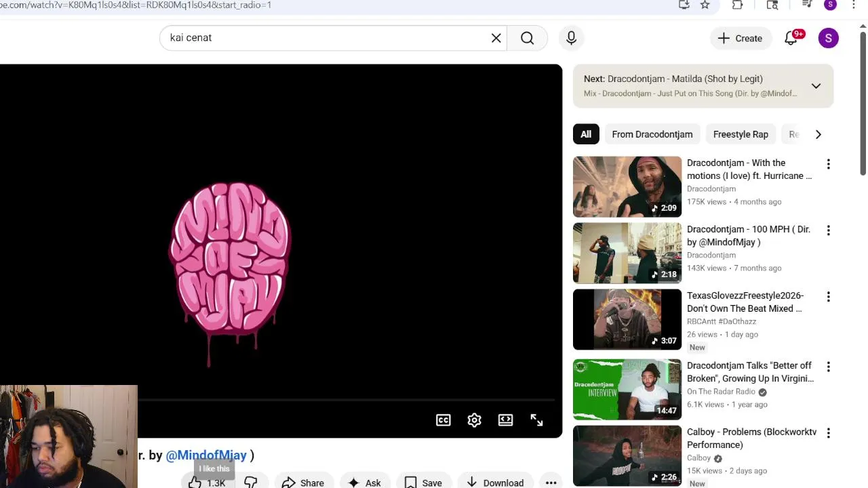Open options for TexasGlovezzFreestyle2026 video
Screen dimensions: 868x488
click(828, 297)
